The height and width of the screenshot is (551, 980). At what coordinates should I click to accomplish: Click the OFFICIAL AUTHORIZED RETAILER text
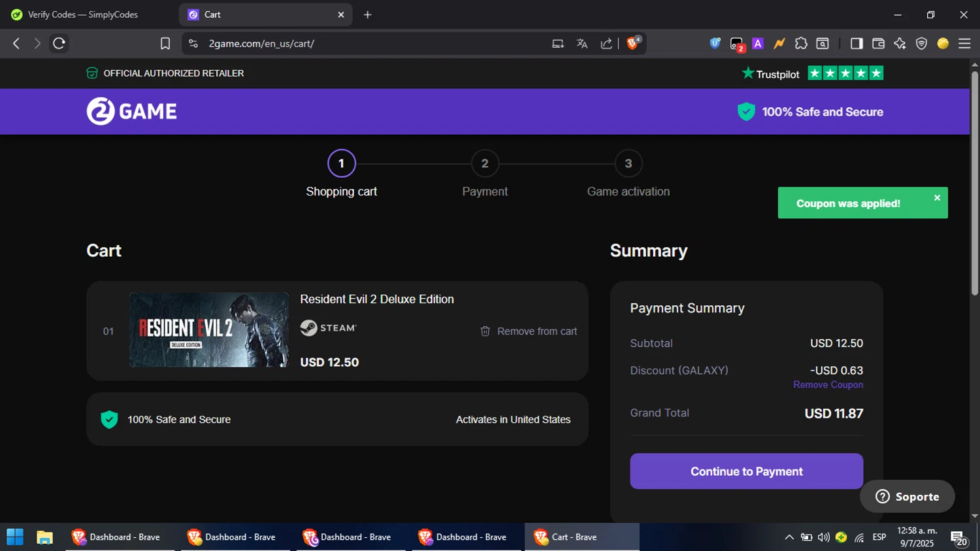[173, 73]
